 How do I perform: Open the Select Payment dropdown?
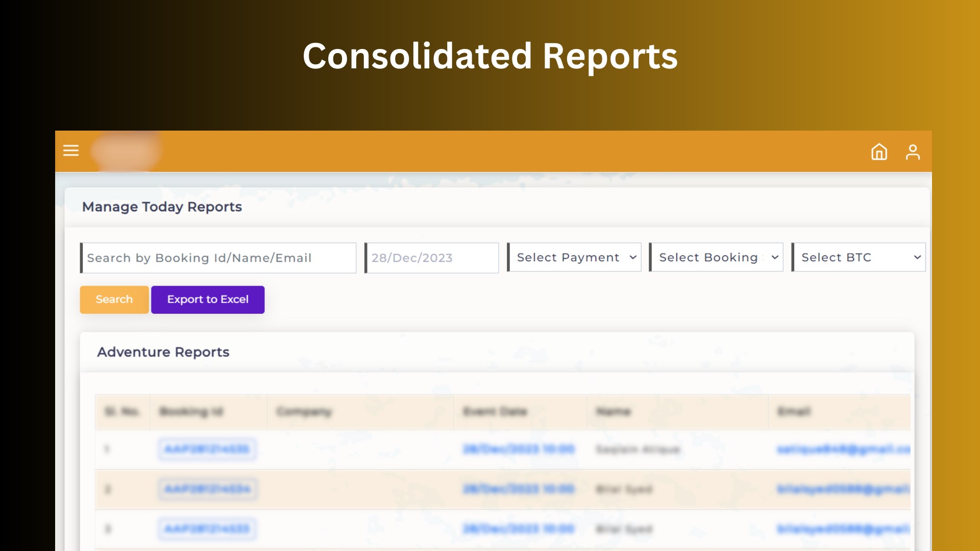click(x=574, y=258)
